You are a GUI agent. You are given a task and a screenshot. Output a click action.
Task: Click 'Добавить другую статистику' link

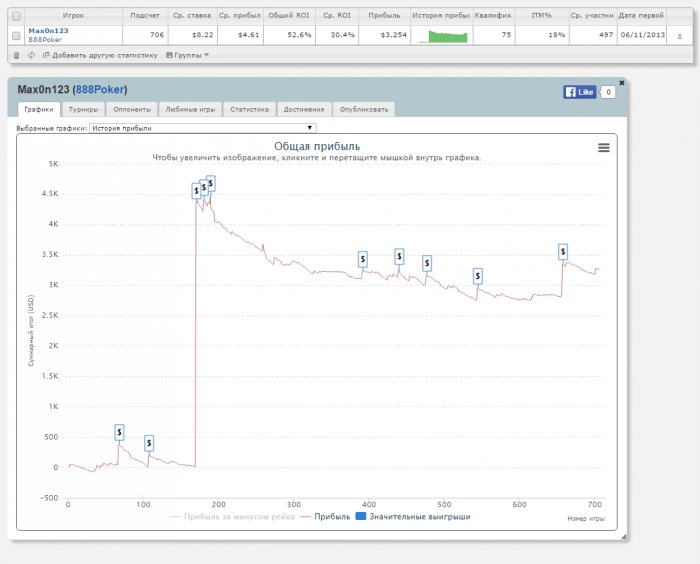tap(100, 55)
